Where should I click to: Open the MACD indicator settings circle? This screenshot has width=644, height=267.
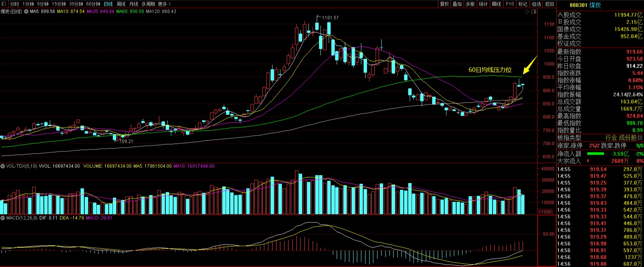tap(3, 218)
